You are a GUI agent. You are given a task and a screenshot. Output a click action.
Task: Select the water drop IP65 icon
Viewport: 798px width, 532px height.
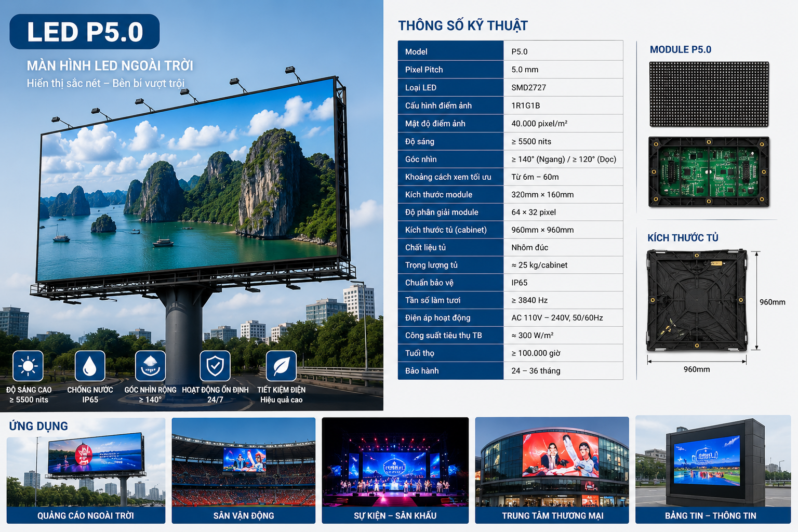pyautogui.click(x=90, y=366)
